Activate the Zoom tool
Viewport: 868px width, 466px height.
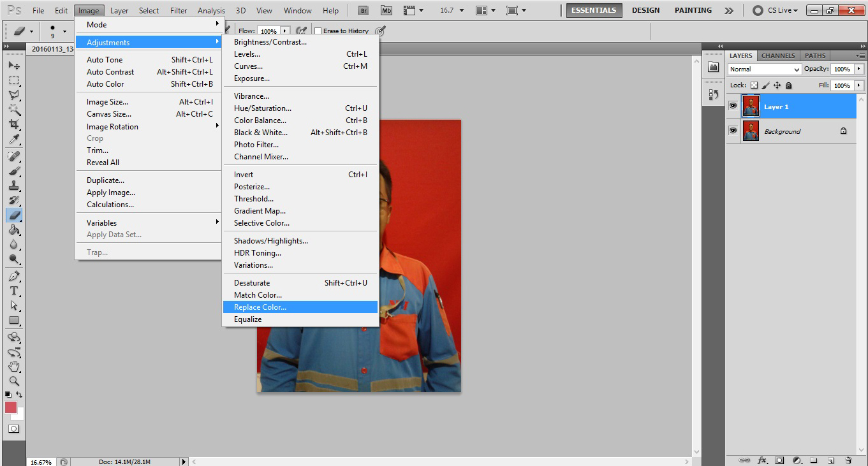click(x=14, y=381)
